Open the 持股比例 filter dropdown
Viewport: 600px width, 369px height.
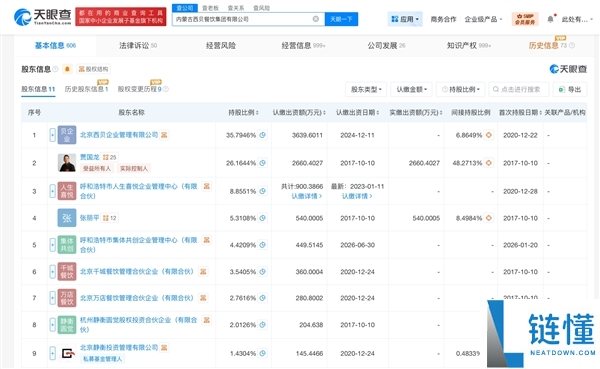coord(461,89)
